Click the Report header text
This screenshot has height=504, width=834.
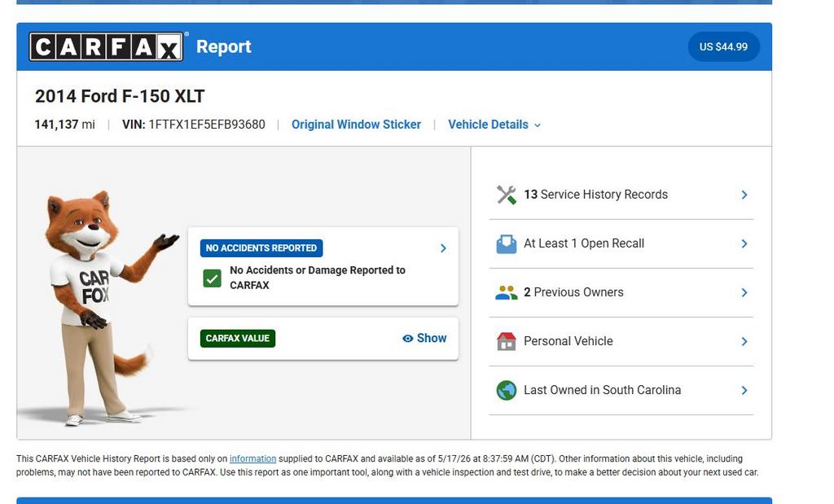223,46
